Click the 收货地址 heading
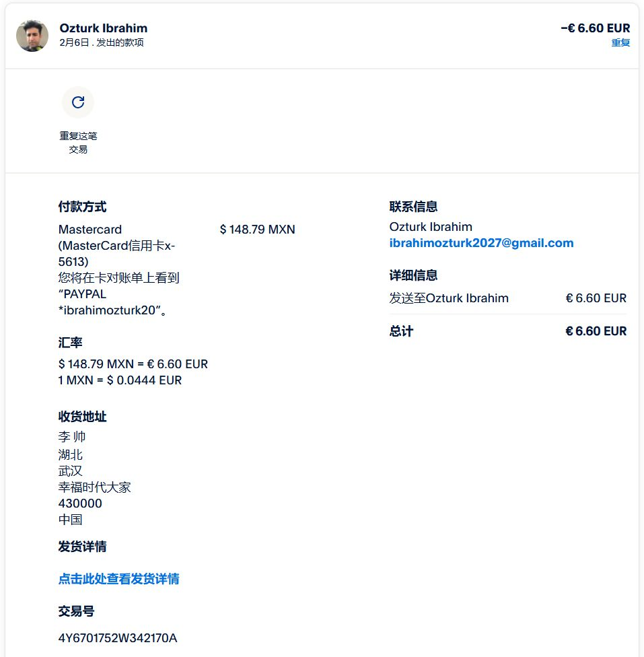 (82, 417)
